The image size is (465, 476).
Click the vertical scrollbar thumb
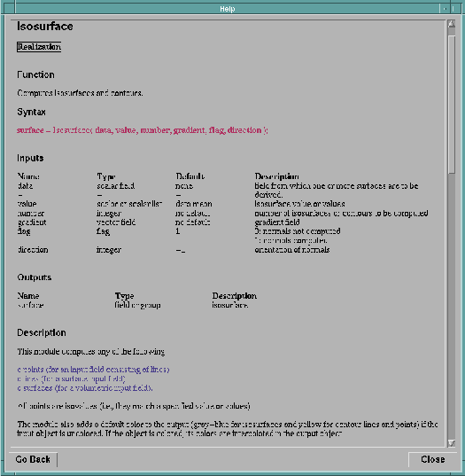tap(452, 105)
